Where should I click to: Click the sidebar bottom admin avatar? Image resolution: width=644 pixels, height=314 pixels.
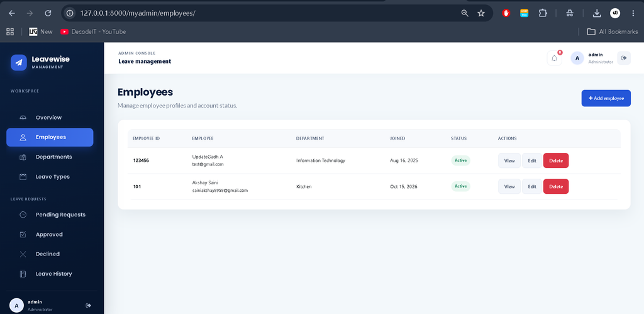click(16, 305)
